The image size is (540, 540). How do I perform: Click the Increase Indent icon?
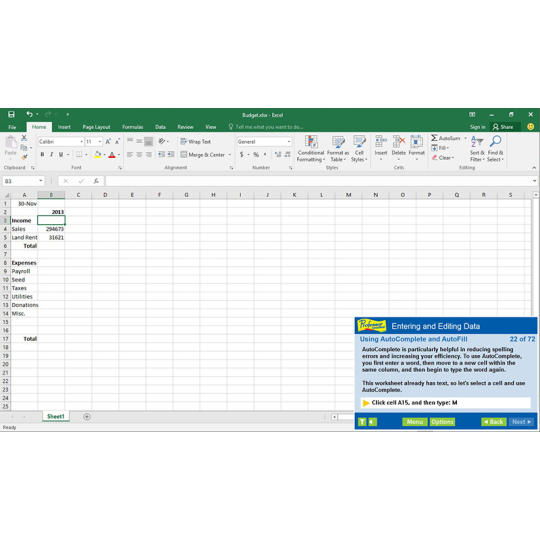tap(171, 155)
